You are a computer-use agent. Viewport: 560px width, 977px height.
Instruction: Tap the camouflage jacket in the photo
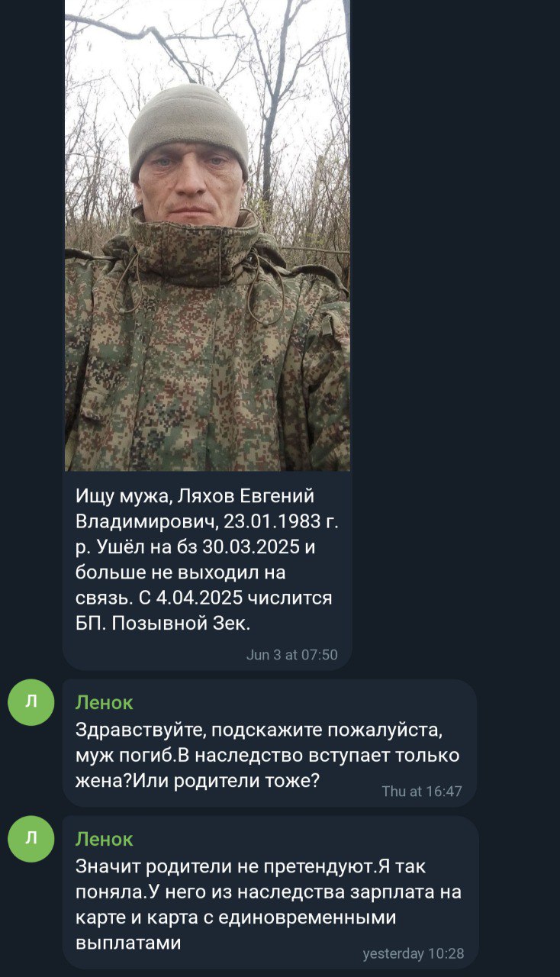click(x=207, y=351)
